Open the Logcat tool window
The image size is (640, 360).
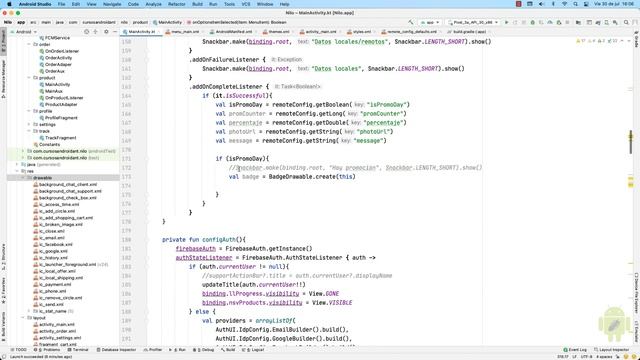coord(253,350)
